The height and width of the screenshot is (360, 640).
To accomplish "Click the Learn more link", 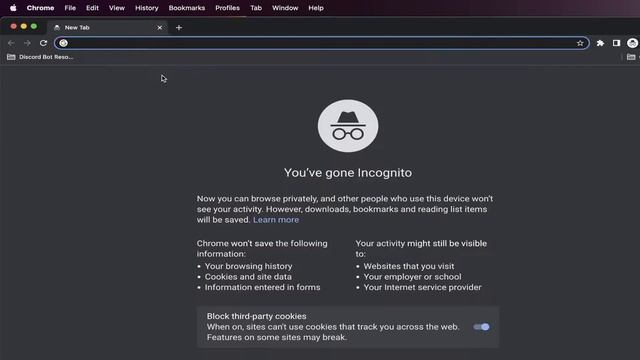I will [276, 220].
